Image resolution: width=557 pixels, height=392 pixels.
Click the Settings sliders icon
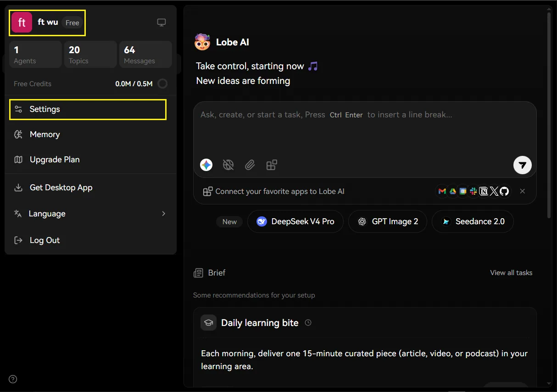click(18, 109)
